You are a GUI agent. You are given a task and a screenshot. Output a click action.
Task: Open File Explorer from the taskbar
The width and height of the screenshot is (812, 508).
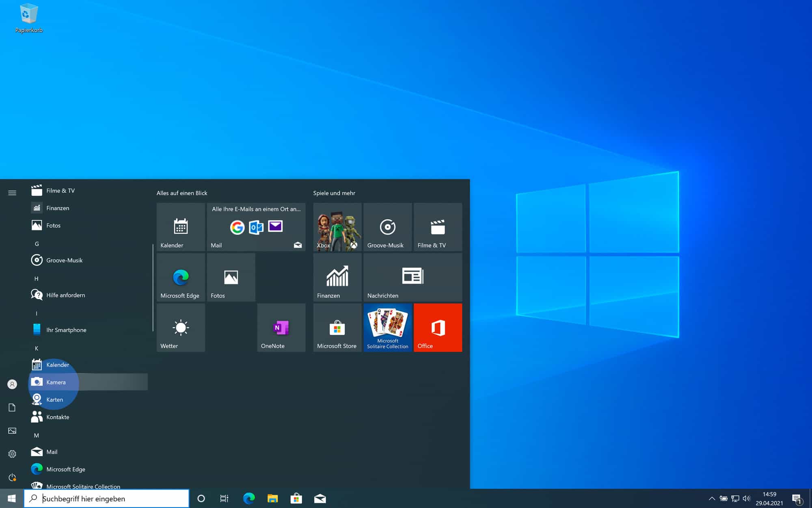coord(272,498)
